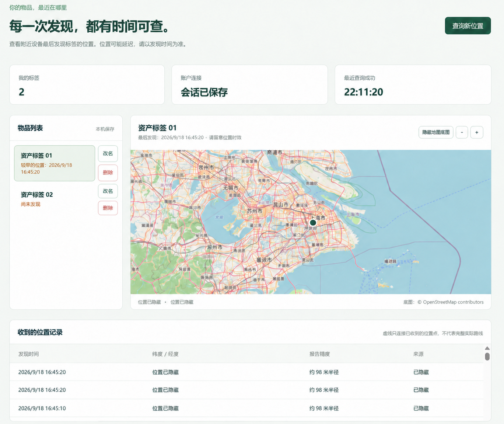This screenshot has height=424, width=504.
Task: Click 来源 column header
Action: (419, 354)
